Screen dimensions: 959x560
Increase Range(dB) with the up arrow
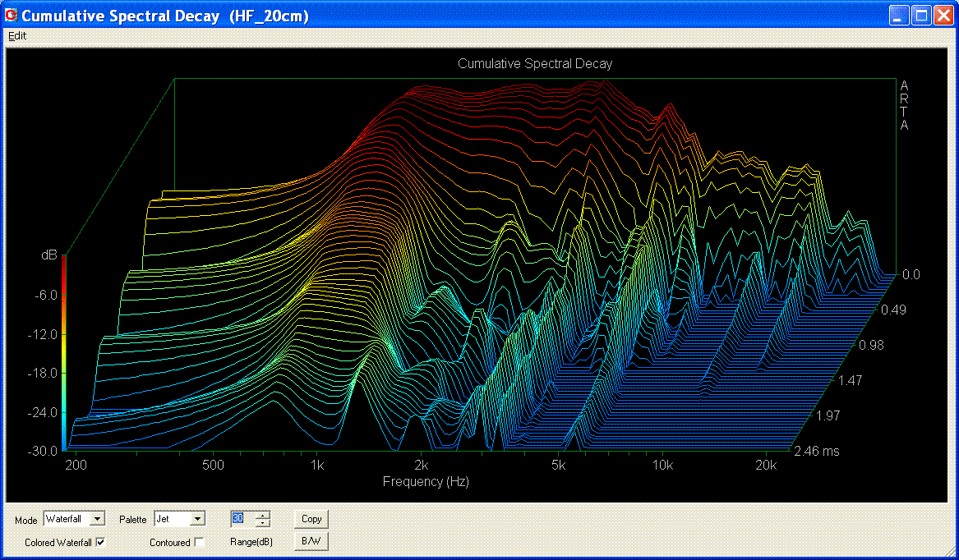pyautogui.click(x=262, y=515)
